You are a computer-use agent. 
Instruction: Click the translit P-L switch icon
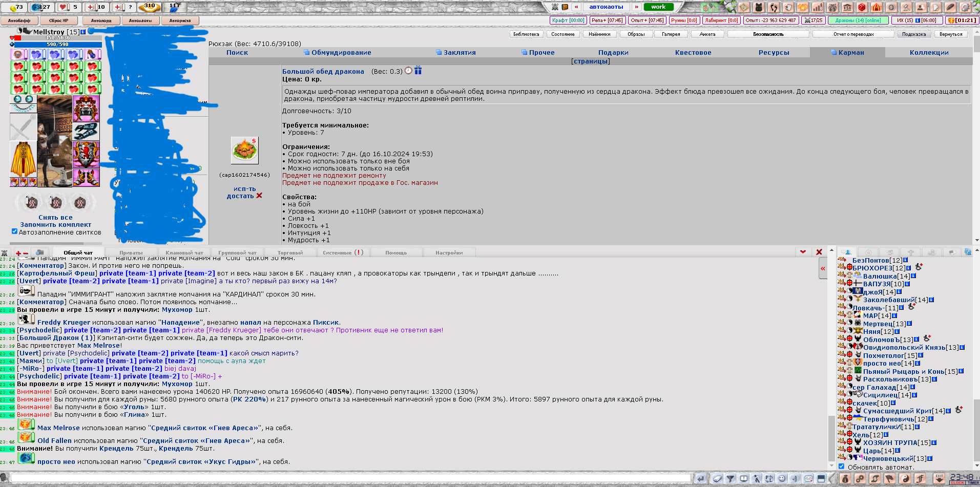tap(769, 479)
